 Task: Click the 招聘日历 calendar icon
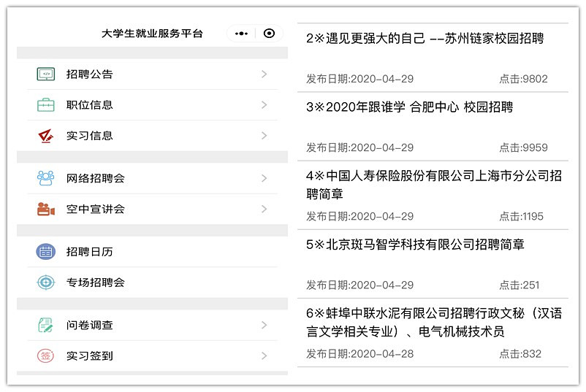[46, 252]
